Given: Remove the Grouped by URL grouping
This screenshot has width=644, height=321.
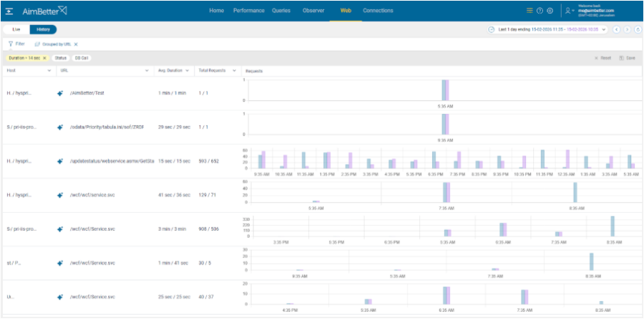Looking at the screenshot, I should 76,44.
